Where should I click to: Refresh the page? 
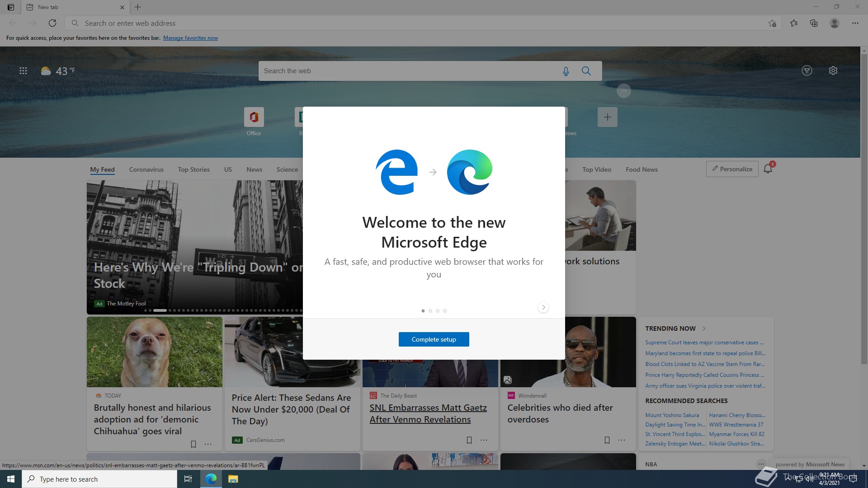click(52, 23)
